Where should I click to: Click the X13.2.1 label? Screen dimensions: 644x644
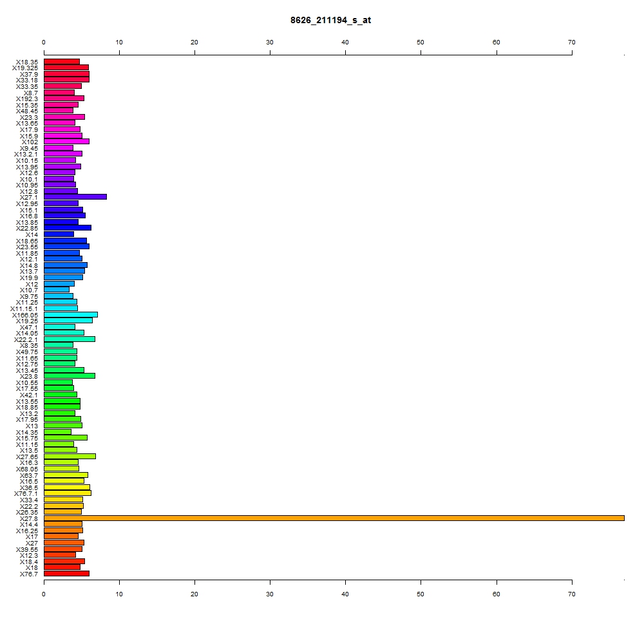(26, 154)
